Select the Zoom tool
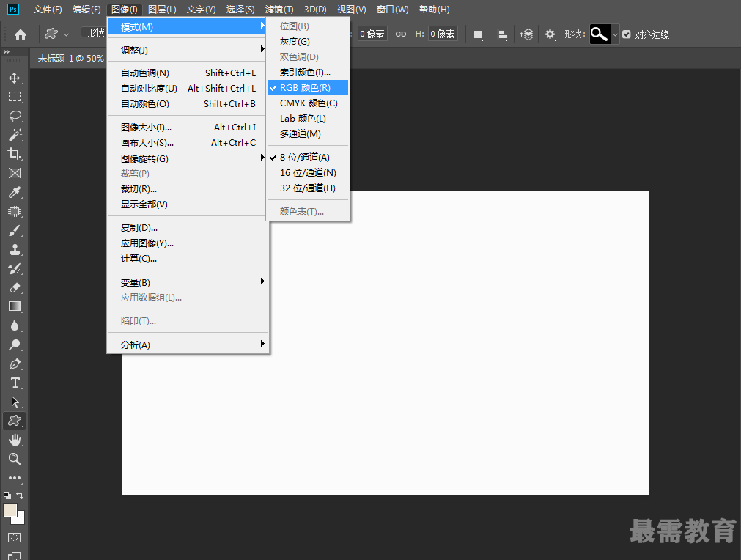Viewport: 741px width, 560px height. 15,459
